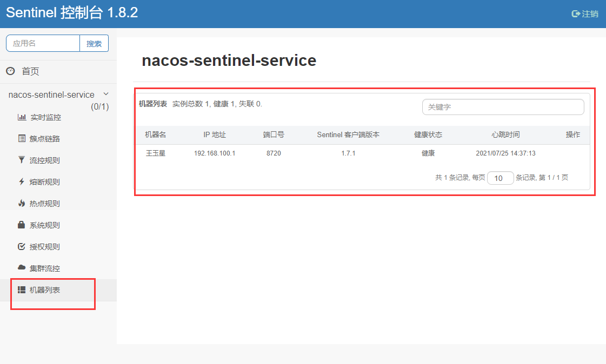Image resolution: width=606 pixels, height=364 pixels.
Task: Open the 系统规则 menu label
Action: (x=45, y=225)
